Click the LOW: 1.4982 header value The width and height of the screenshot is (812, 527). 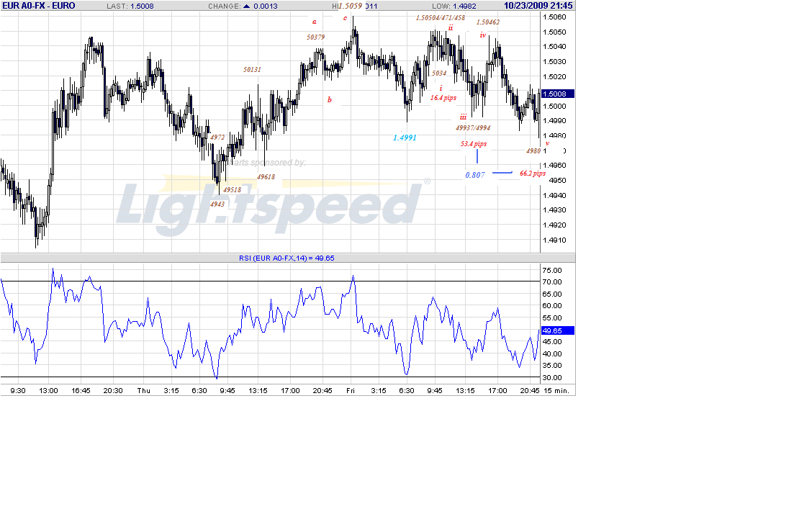pyautogui.click(x=454, y=6)
